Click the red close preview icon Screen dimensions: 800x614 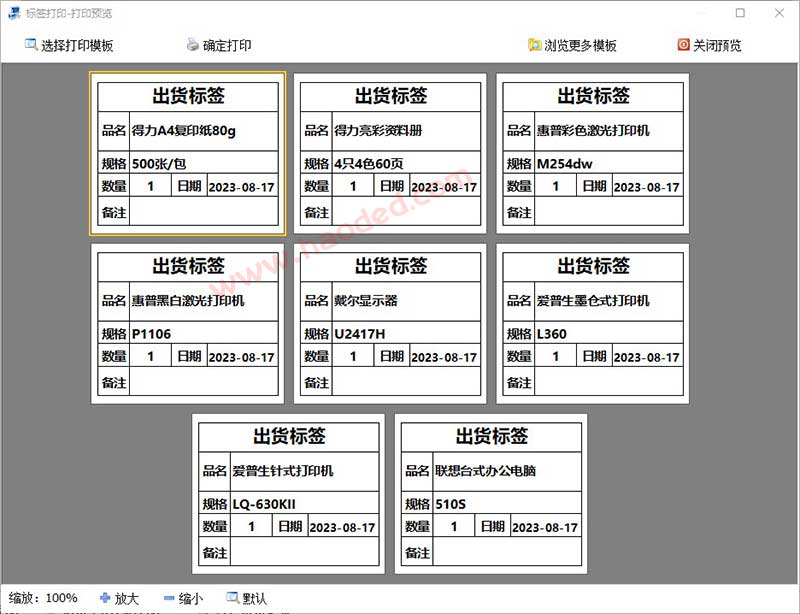click(x=683, y=45)
